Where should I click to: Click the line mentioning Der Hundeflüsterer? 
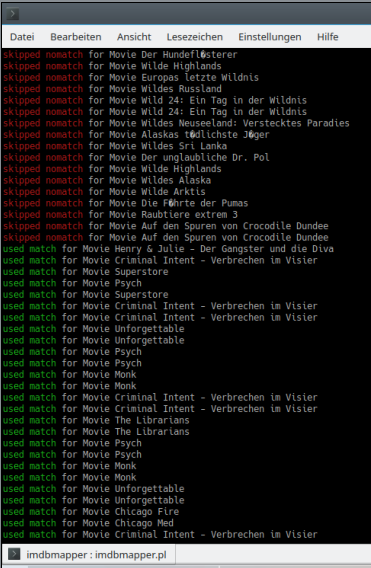[x=120, y=55]
